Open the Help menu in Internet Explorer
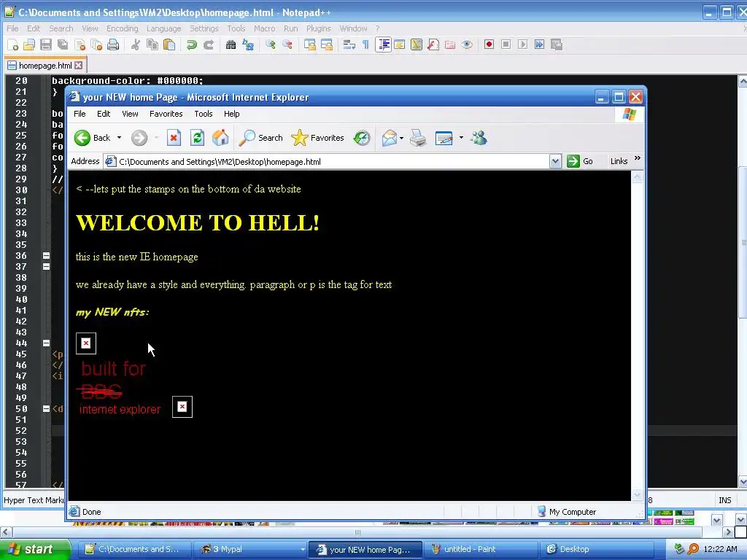Screen dimensions: 747x560 click(231, 114)
